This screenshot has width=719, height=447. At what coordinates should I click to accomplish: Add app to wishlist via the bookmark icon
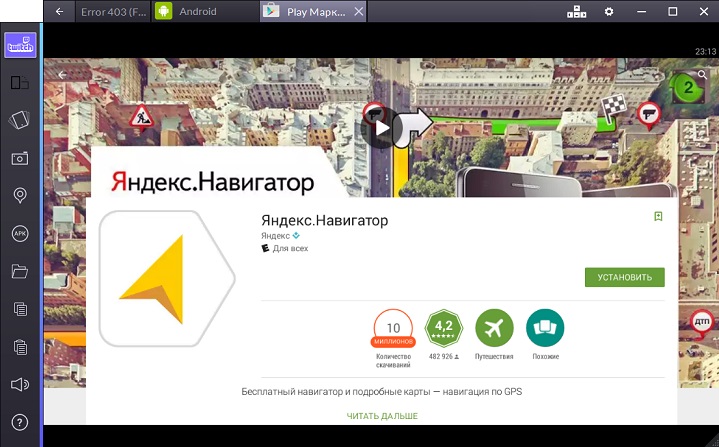pyautogui.click(x=658, y=216)
